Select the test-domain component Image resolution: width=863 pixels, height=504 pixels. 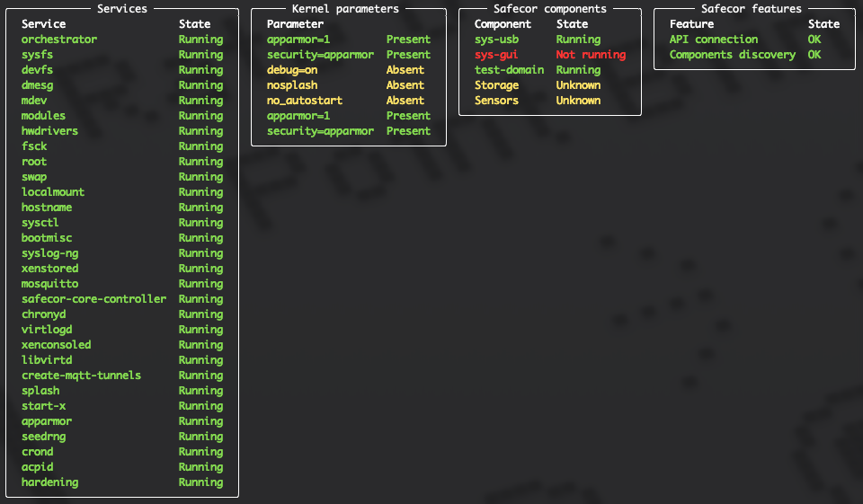click(x=509, y=70)
